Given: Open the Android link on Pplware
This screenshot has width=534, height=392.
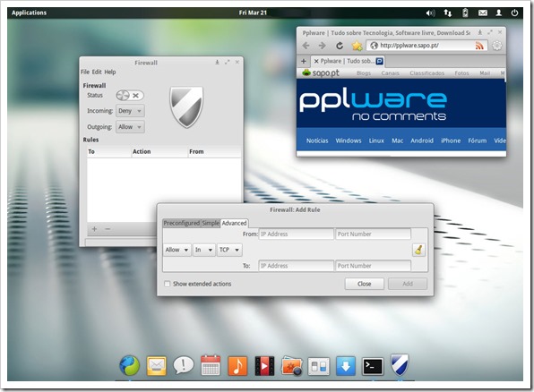Looking at the screenshot, I should [x=422, y=141].
